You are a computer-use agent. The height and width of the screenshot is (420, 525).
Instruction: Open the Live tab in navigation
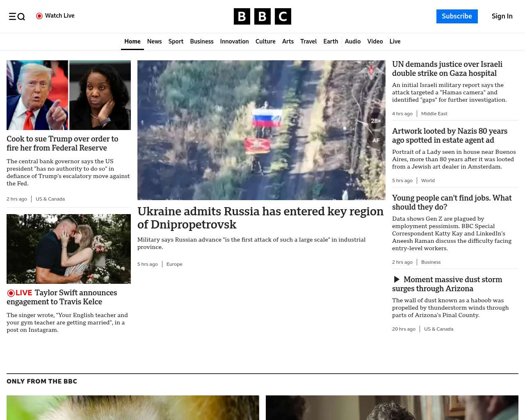click(395, 41)
